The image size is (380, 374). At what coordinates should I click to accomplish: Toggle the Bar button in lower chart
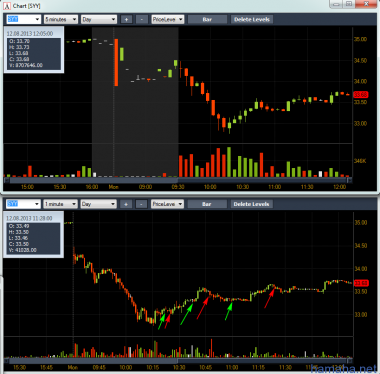tap(207, 204)
